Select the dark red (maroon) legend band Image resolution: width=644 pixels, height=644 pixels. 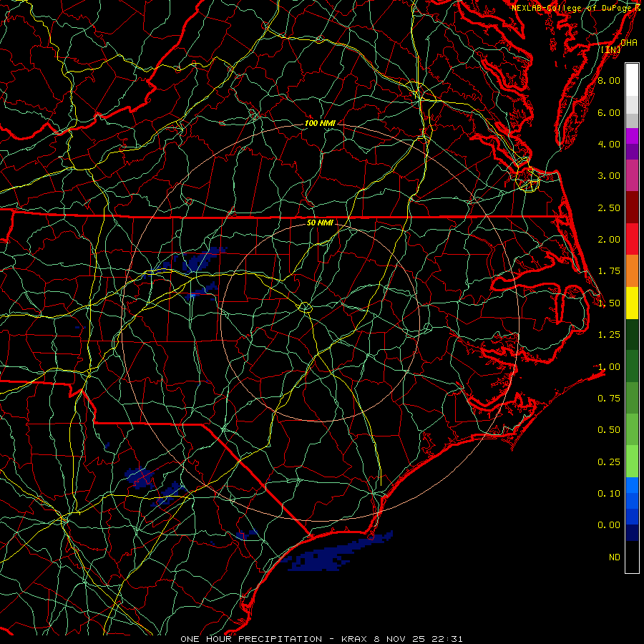coord(632,208)
